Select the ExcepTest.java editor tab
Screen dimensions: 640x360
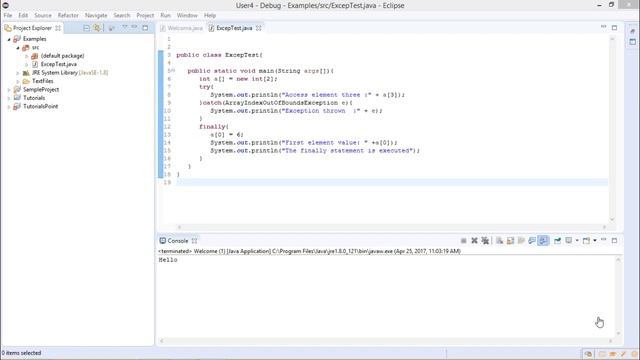pyautogui.click(x=234, y=28)
